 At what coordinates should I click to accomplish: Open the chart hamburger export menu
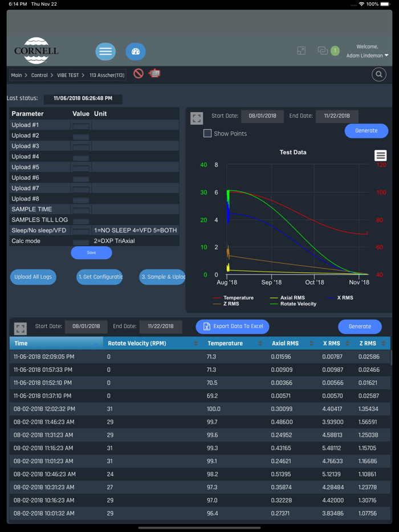[x=380, y=155]
